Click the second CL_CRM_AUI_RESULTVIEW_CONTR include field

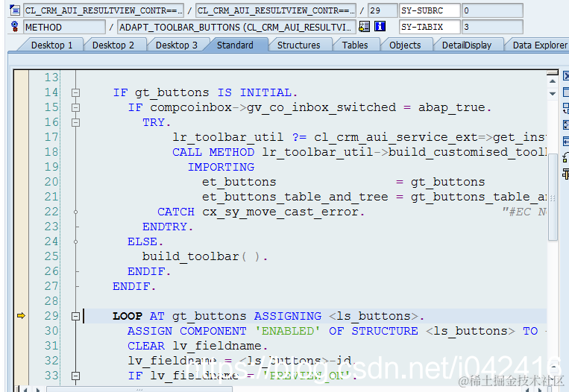click(276, 10)
